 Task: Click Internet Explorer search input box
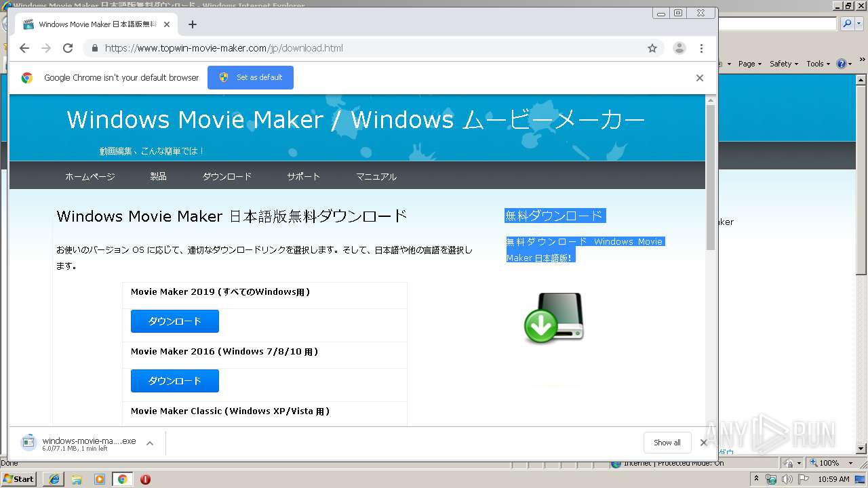click(x=777, y=24)
